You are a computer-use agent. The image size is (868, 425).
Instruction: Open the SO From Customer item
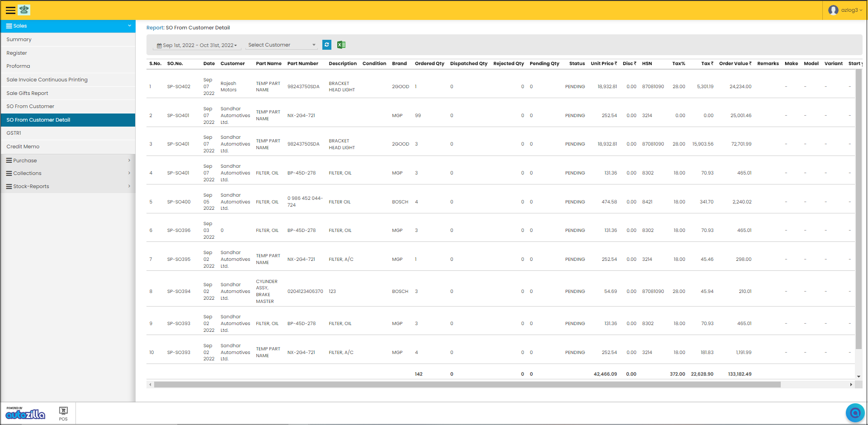(x=68, y=106)
